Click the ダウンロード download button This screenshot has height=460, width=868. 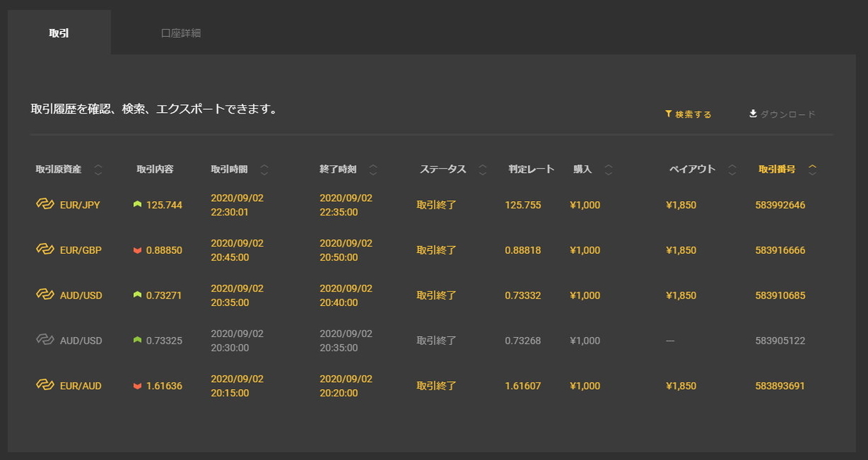782,114
